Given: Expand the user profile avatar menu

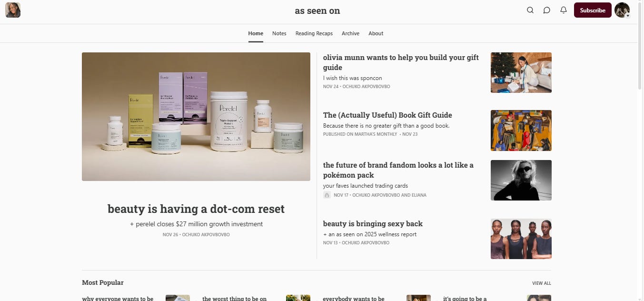Looking at the screenshot, I should tap(622, 10).
